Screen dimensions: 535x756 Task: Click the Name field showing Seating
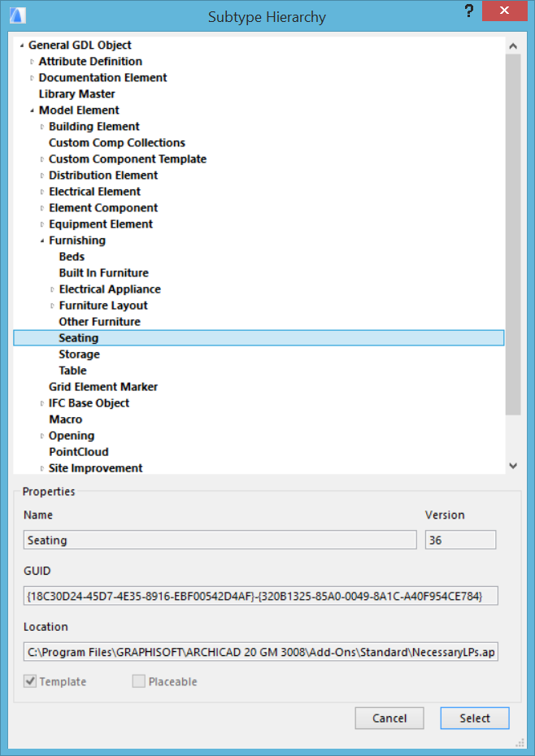click(x=220, y=540)
